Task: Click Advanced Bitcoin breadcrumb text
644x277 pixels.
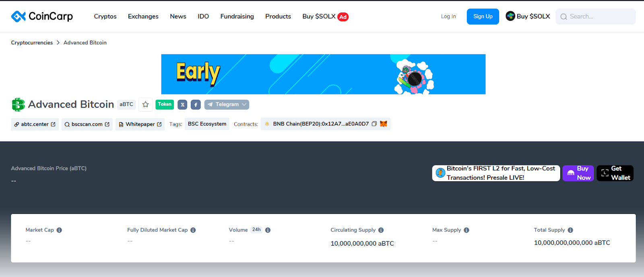Action: [x=85, y=43]
